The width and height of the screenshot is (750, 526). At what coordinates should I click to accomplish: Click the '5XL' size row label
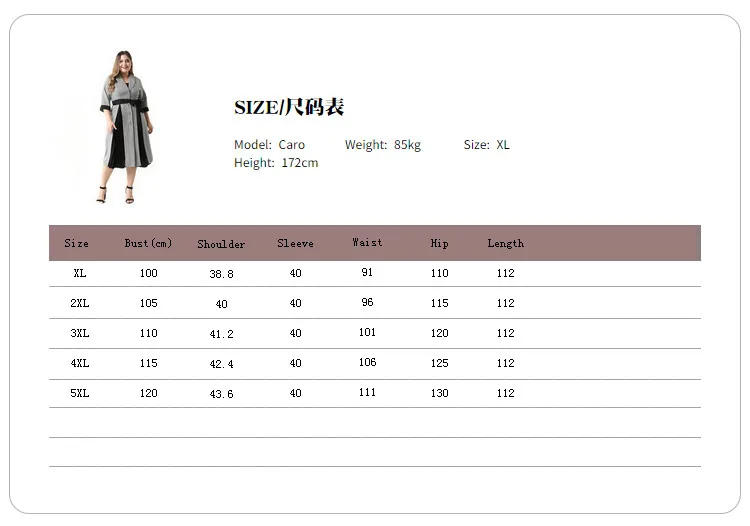click(80, 394)
